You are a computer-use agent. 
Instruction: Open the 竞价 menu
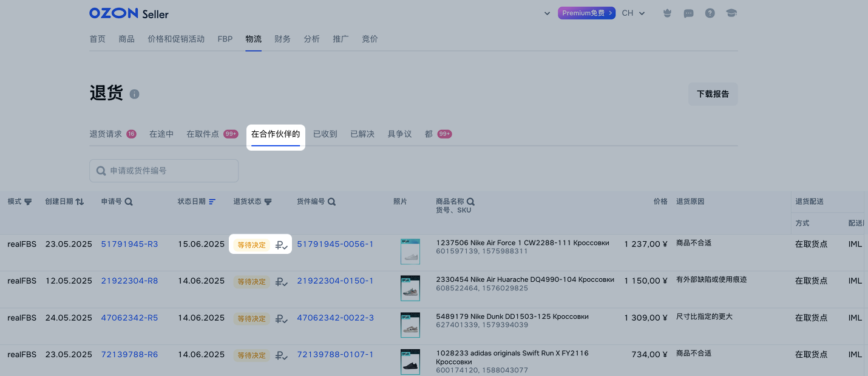pyautogui.click(x=370, y=39)
